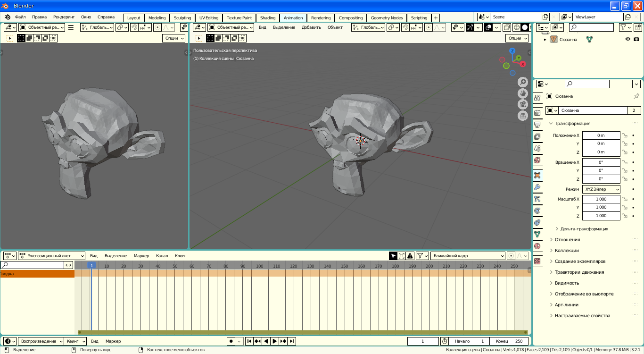
Task: Toggle the Вращение X lock
Action: point(625,162)
